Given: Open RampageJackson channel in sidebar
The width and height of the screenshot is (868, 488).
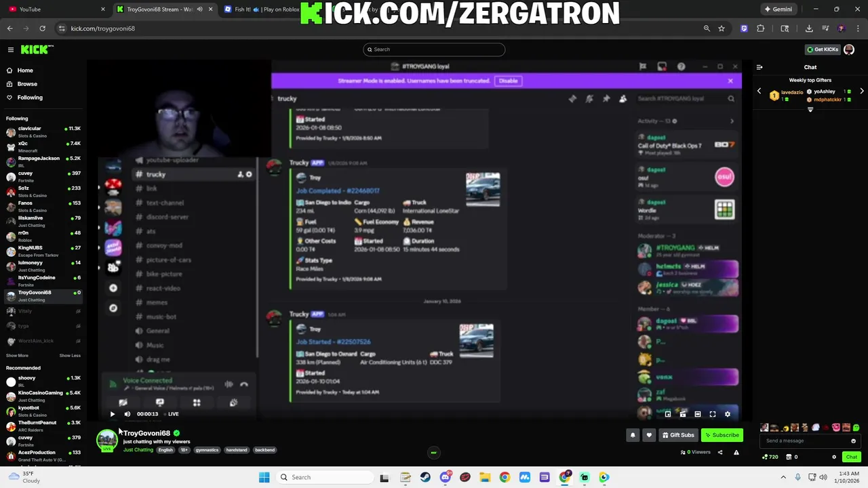Looking at the screenshot, I should 43,161.
